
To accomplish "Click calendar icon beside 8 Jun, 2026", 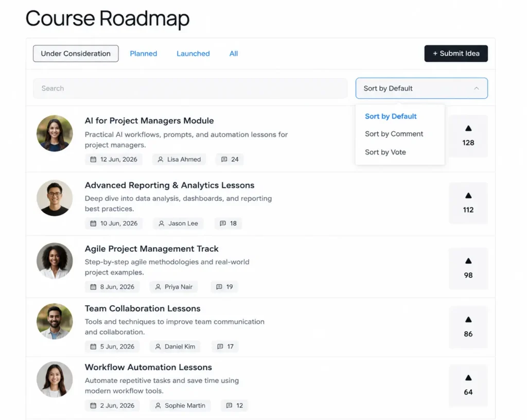I will [x=93, y=287].
